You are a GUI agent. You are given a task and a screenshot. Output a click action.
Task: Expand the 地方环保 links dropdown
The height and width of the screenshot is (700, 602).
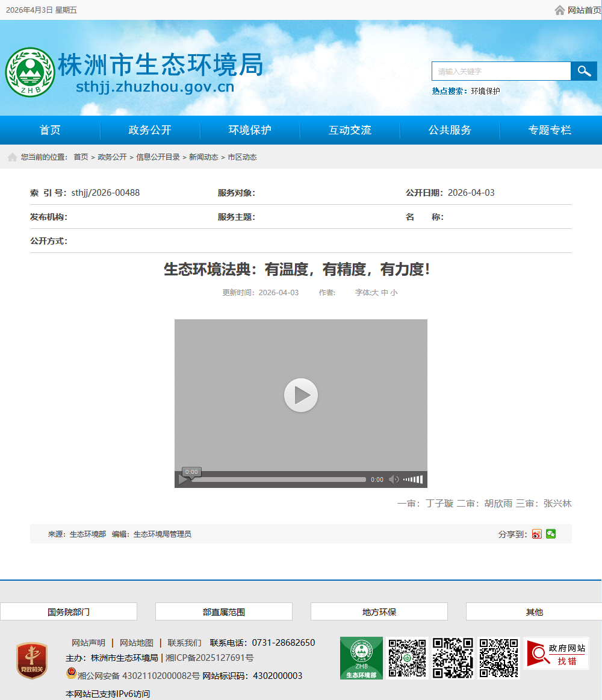(x=379, y=611)
